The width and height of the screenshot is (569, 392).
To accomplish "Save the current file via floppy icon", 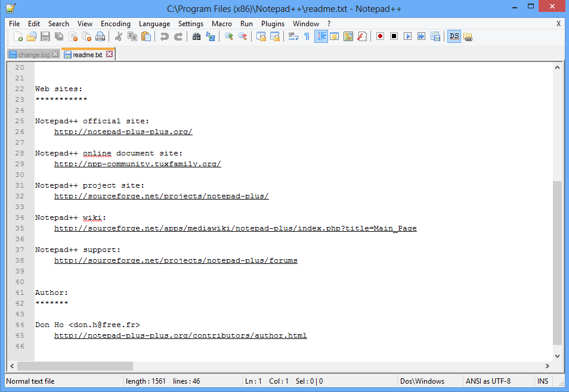I will point(45,36).
